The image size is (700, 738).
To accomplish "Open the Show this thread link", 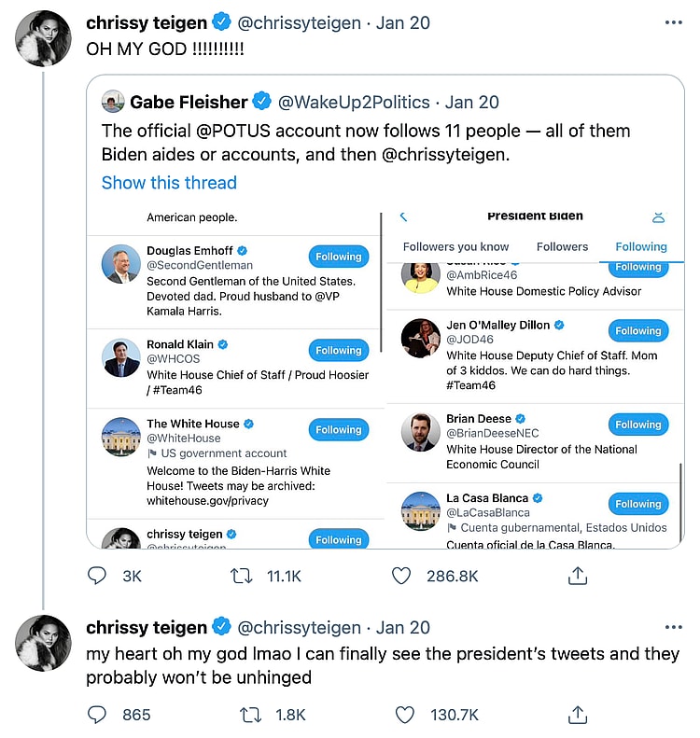I will tap(169, 183).
